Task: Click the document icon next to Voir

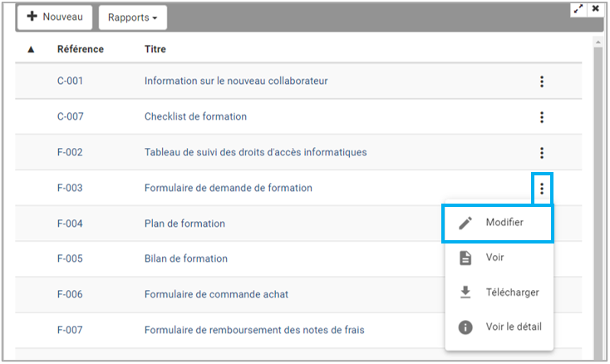Action: tap(466, 258)
